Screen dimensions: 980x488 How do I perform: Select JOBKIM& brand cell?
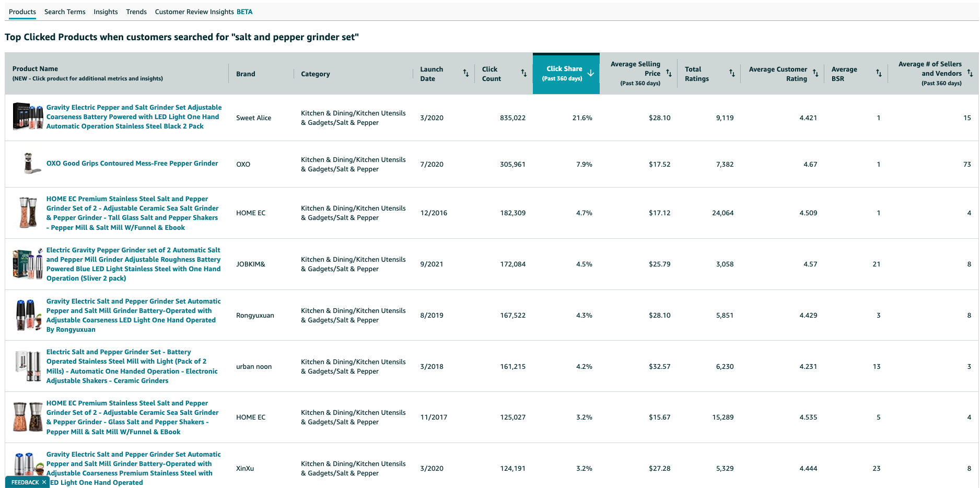(x=251, y=264)
